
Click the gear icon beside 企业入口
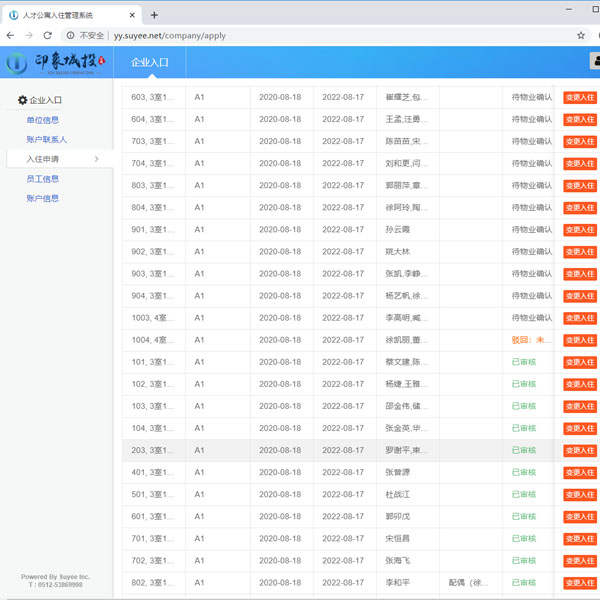tap(23, 100)
